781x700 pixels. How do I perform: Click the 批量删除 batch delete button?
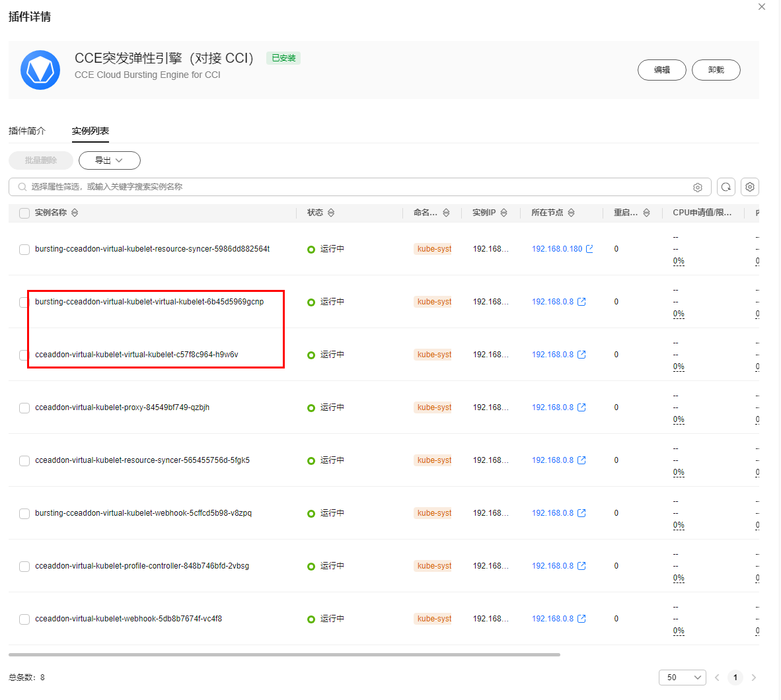[41, 160]
